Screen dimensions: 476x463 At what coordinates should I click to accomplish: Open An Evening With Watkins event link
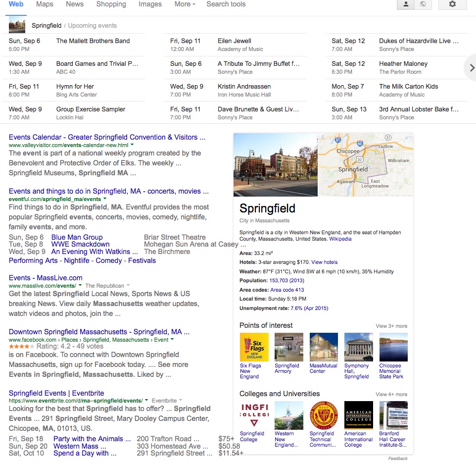[95, 252]
